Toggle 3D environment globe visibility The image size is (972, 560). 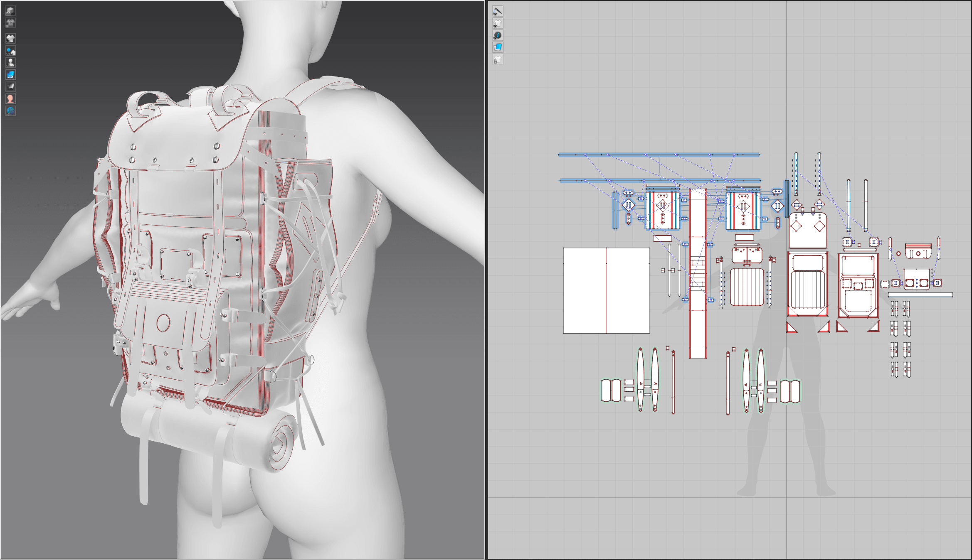10,111
